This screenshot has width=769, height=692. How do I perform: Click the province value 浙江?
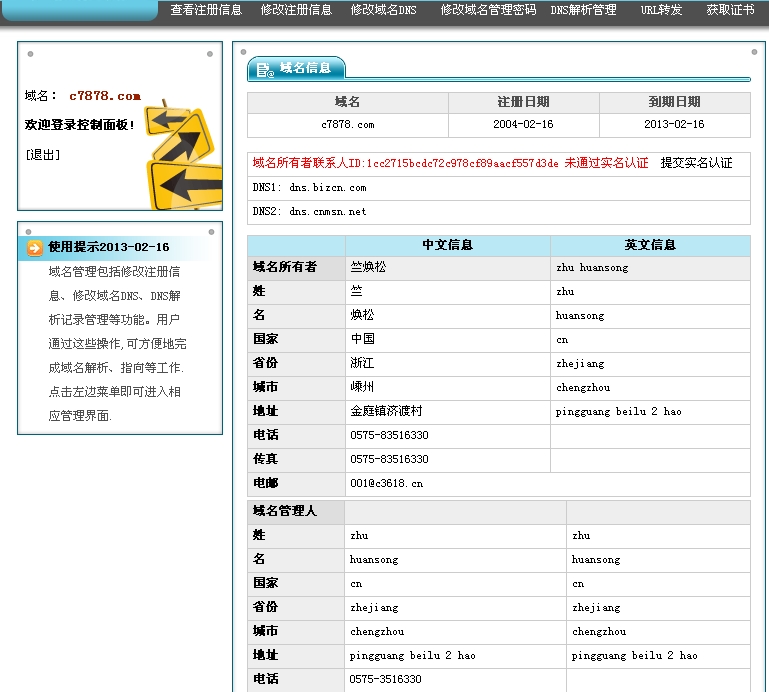tap(362, 363)
